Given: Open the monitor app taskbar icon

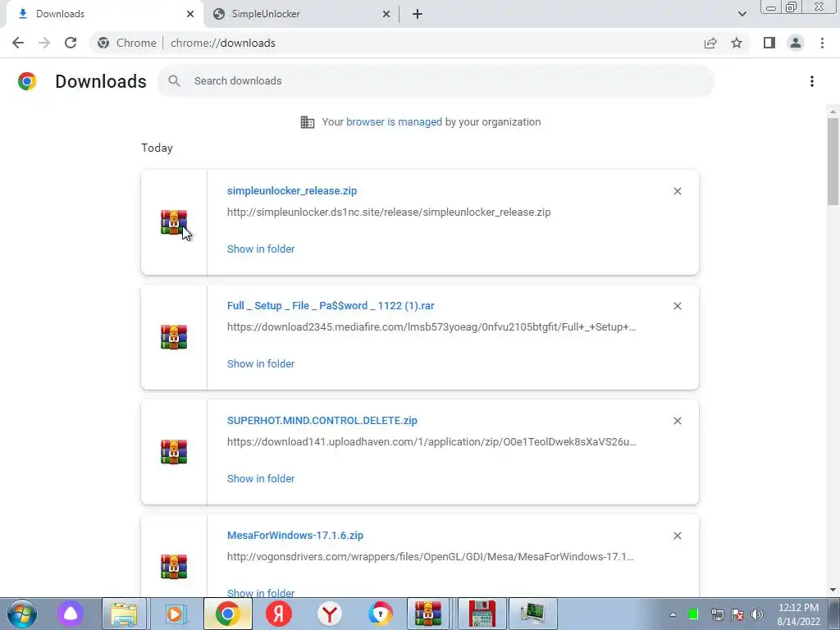Looking at the screenshot, I should (532, 614).
